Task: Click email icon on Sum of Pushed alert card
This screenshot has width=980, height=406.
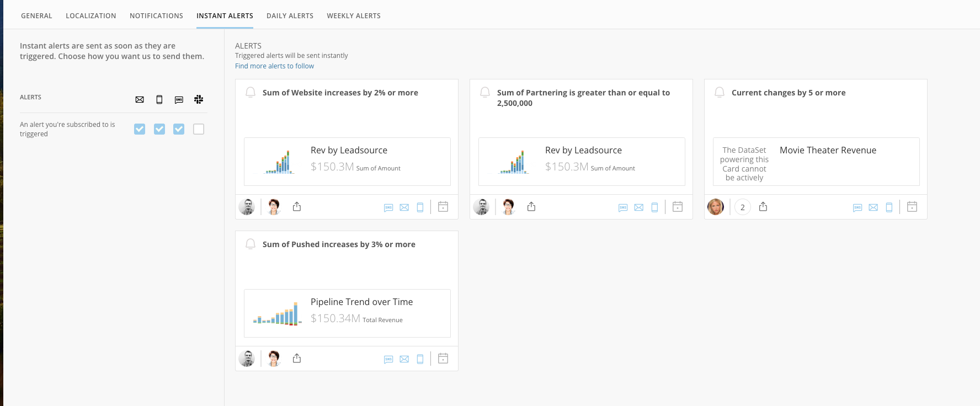Action: tap(404, 359)
